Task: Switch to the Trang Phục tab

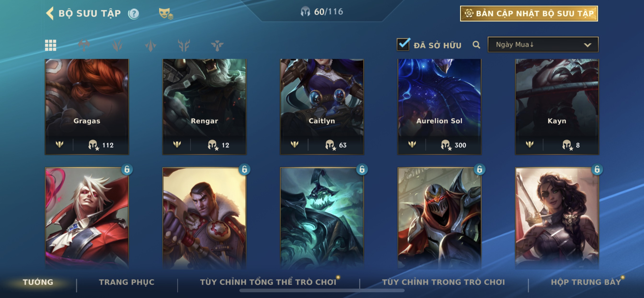Action: [127, 282]
